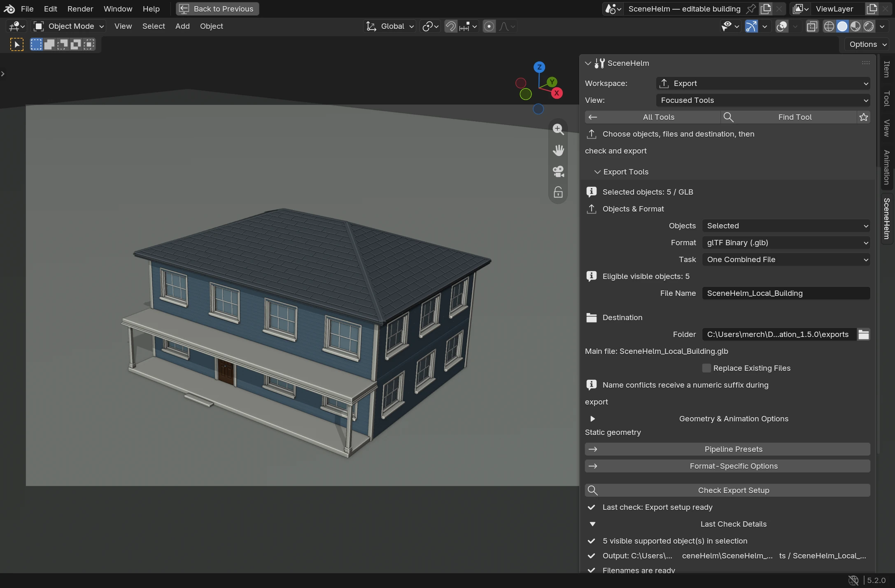
Task: Open the Task One Combined File dropdown
Action: tap(786, 260)
